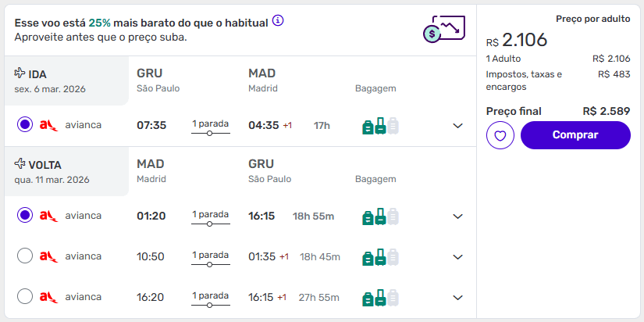Click baggage icons on the 10:50 return flight
The width and height of the screenshot is (644, 322).
click(x=380, y=256)
